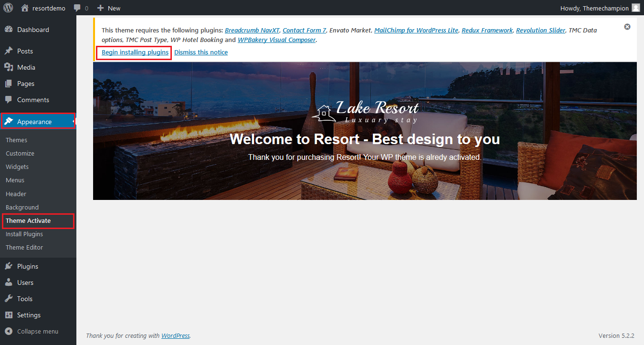Open the Customize submenu item

(20, 153)
